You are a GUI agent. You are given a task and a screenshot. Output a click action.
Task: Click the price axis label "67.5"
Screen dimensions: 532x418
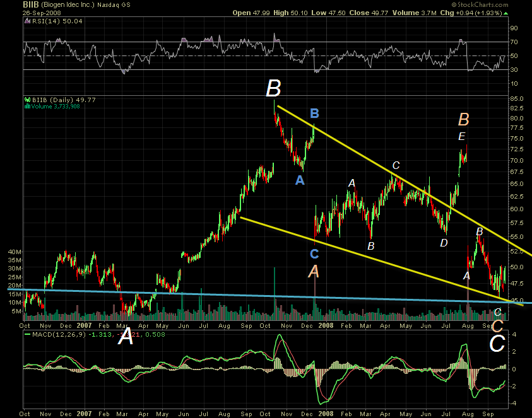(517, 172)
